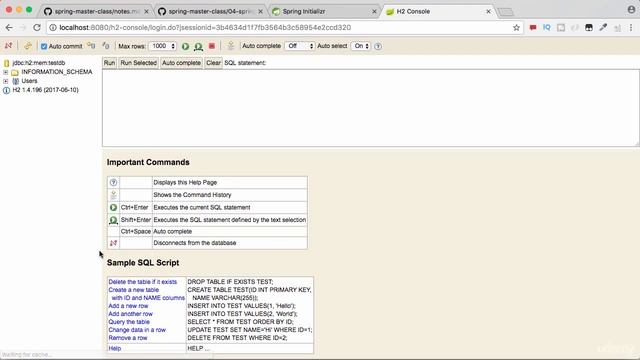Click the H2 version info icon

7,90
